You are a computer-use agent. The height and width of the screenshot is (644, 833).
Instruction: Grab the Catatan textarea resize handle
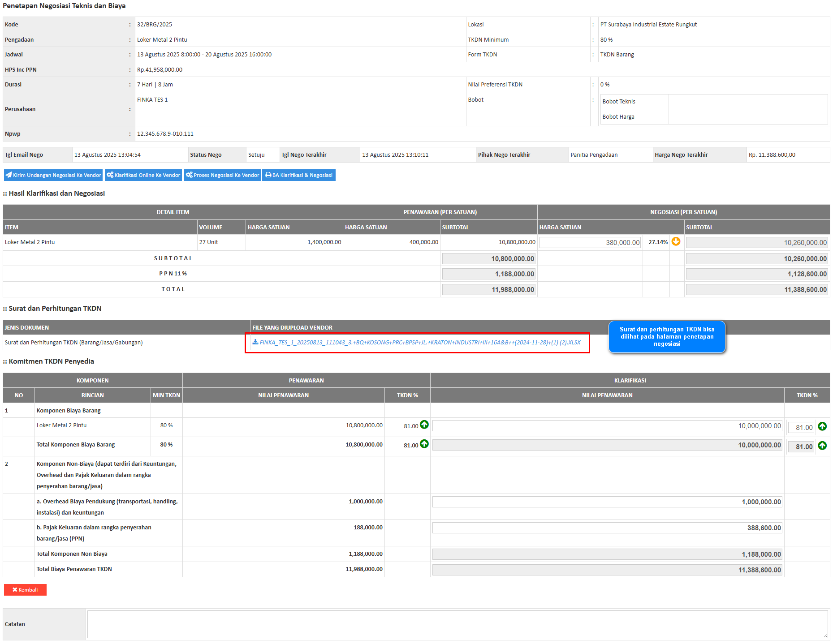825,635
